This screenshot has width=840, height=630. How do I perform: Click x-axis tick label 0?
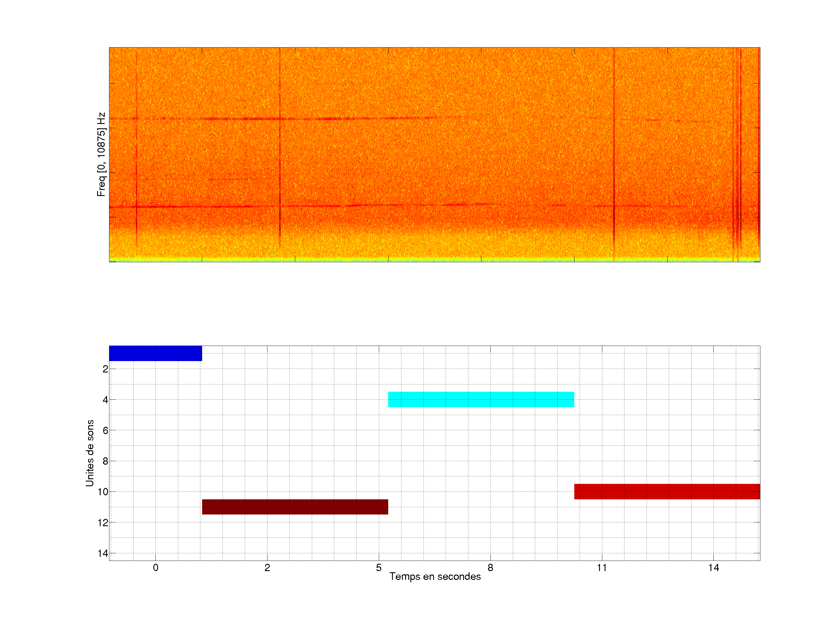[155, 568]
